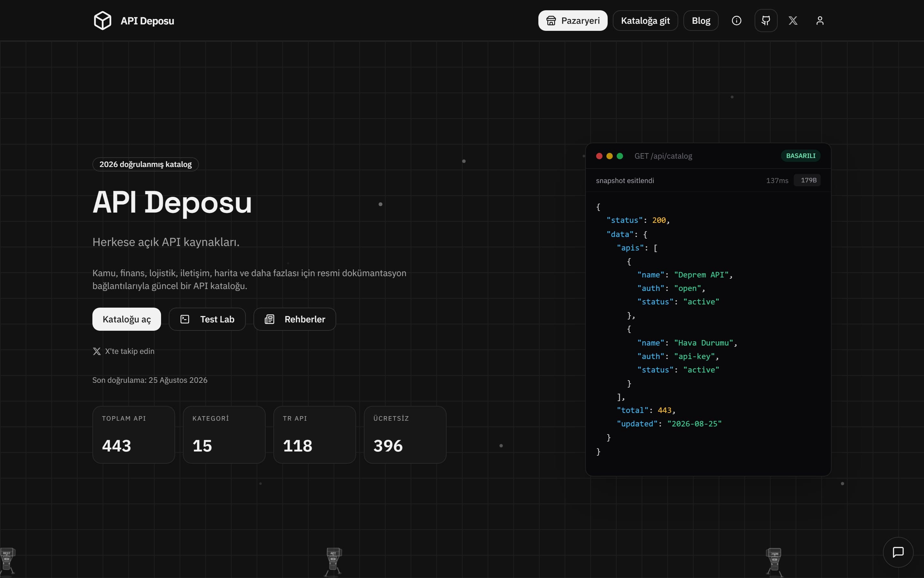Open Test Lab button
The width and height of the screenshot is (924, 578).
tap(207, 319)
